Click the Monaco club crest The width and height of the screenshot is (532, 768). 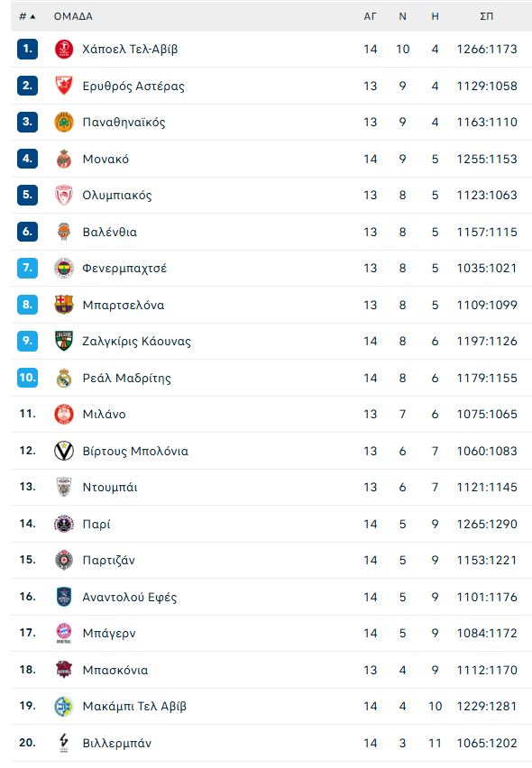pos(65,159)
